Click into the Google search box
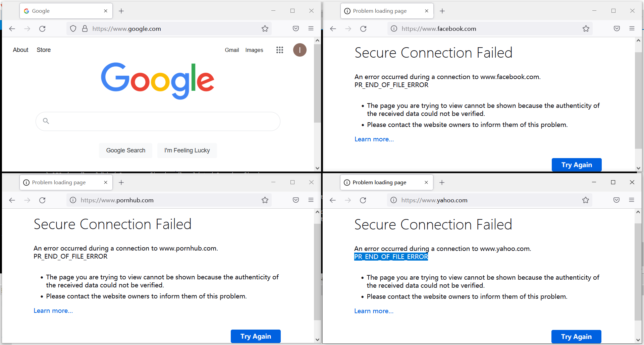Viewport: 644px width, 345px height. 161,121
